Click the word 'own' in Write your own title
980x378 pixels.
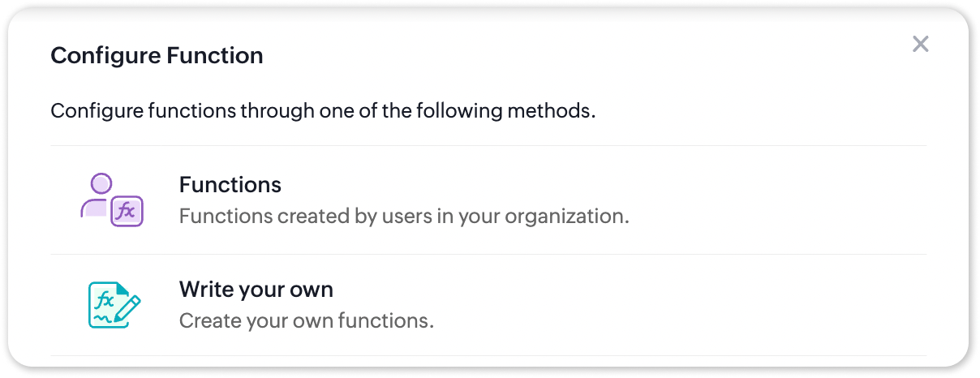(x=312, y=289)
